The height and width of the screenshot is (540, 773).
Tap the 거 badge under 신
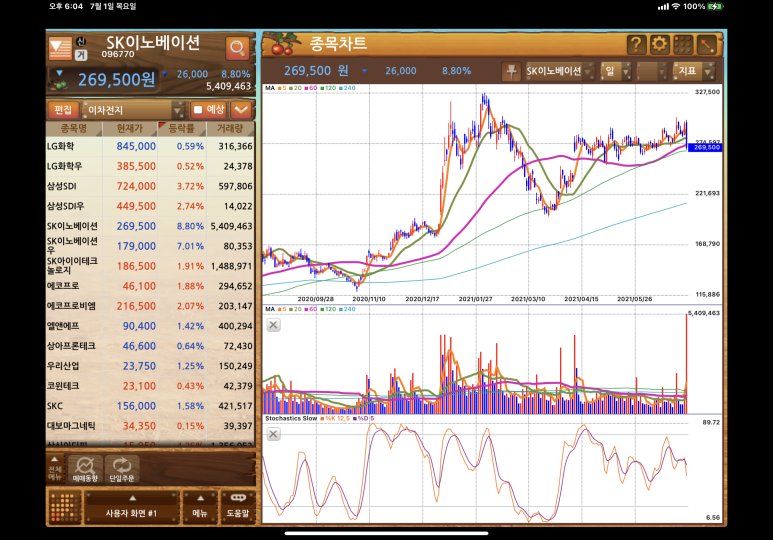[x=81, y=54]
